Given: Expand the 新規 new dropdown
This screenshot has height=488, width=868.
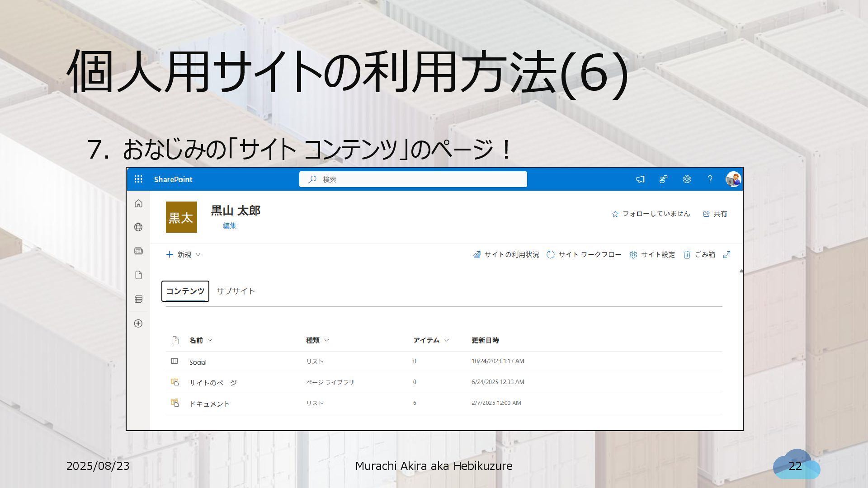Looking at the screenshot, I should click(183, 254).
